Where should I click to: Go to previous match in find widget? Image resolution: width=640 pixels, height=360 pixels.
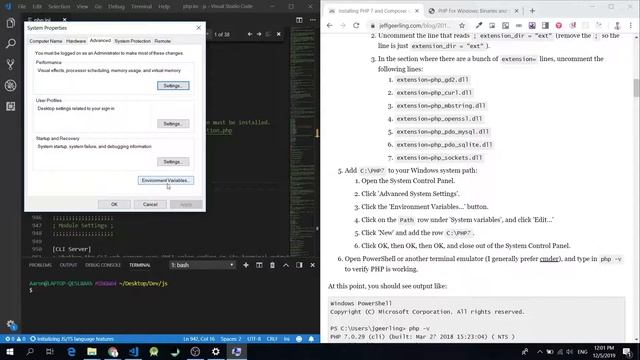point(250,34)
